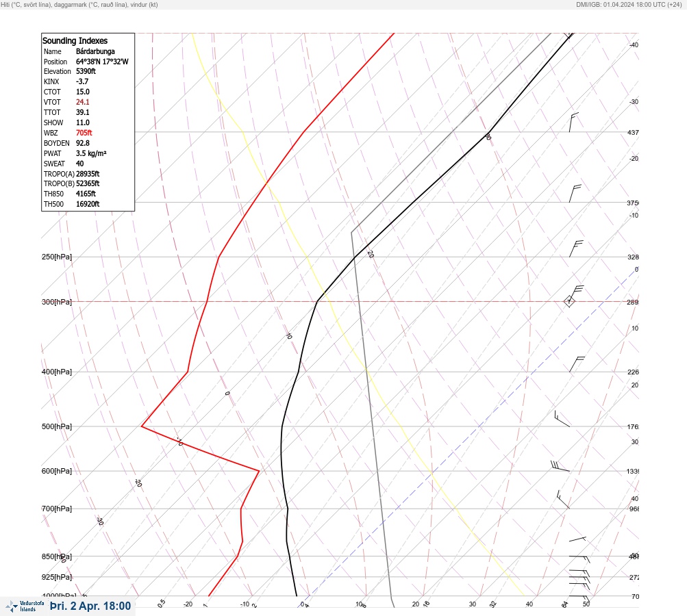Click the SHOW value '11.0'

click(83, 123)
